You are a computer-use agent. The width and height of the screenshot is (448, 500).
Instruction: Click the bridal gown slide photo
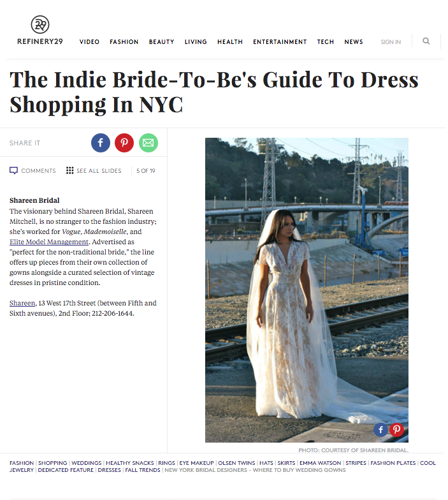click(307, 290)
